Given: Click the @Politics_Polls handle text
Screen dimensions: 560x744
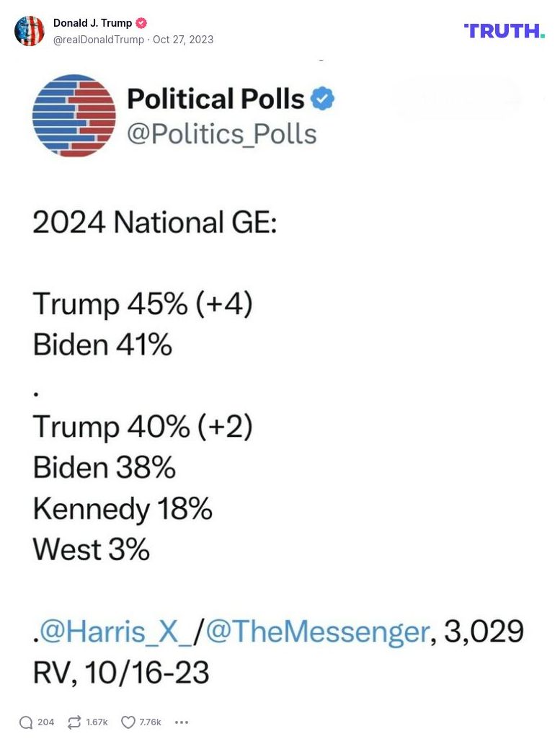Looking at the screenshot, I should pyautogui.click(x=221, y=133).
